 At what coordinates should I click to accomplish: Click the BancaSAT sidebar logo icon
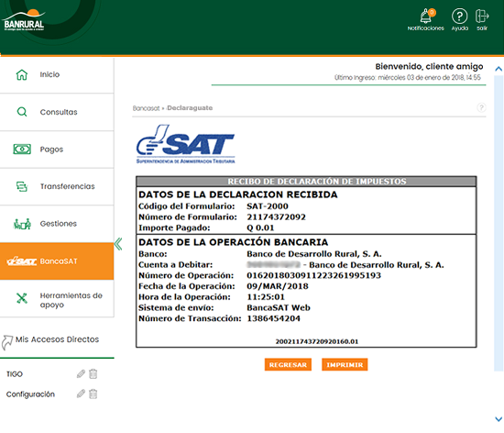(22, 261)
